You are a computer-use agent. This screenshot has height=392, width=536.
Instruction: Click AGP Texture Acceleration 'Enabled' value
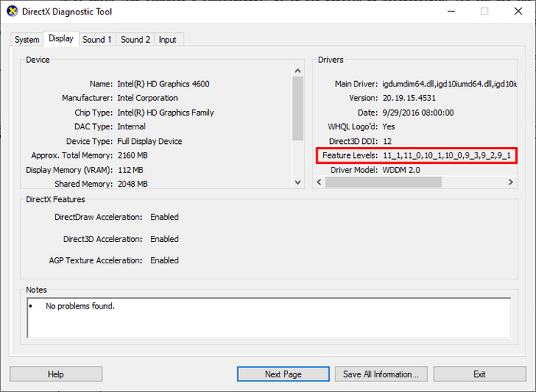(165, 260)
